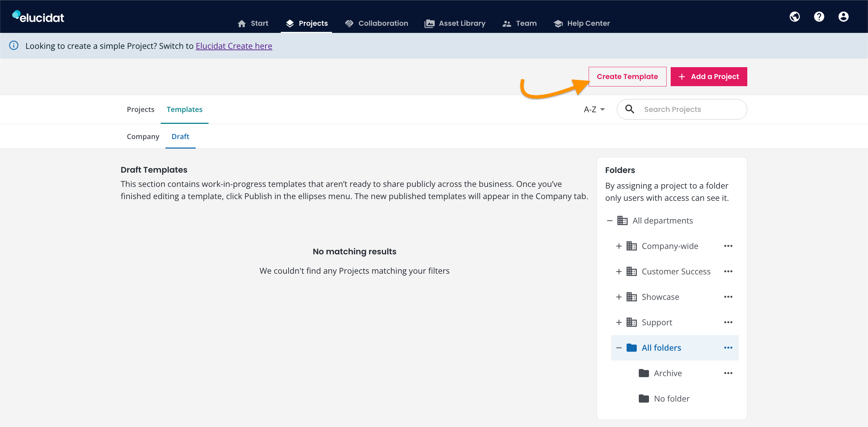Open the user account icon

tap(843, 17)
